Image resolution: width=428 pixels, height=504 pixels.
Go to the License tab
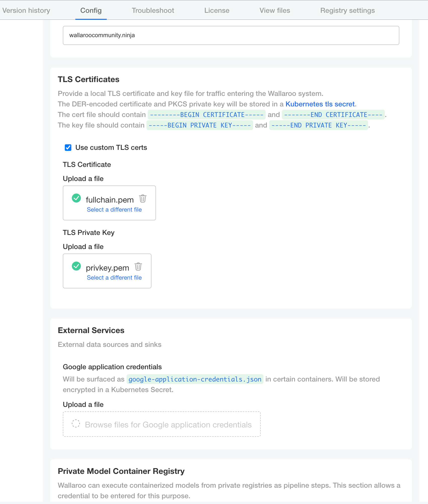tap(217, 11)
